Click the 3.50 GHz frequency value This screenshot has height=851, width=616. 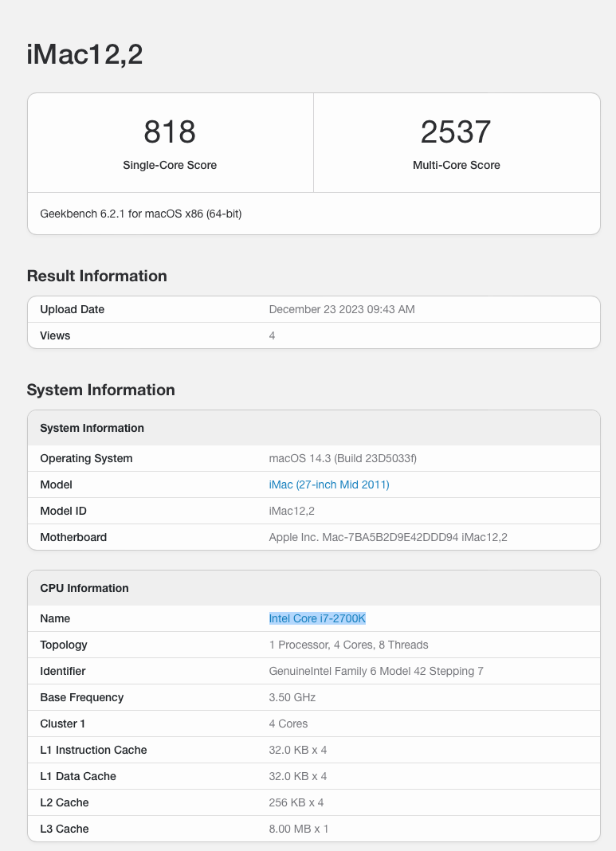pyautogui.click(x=292, y=697)
